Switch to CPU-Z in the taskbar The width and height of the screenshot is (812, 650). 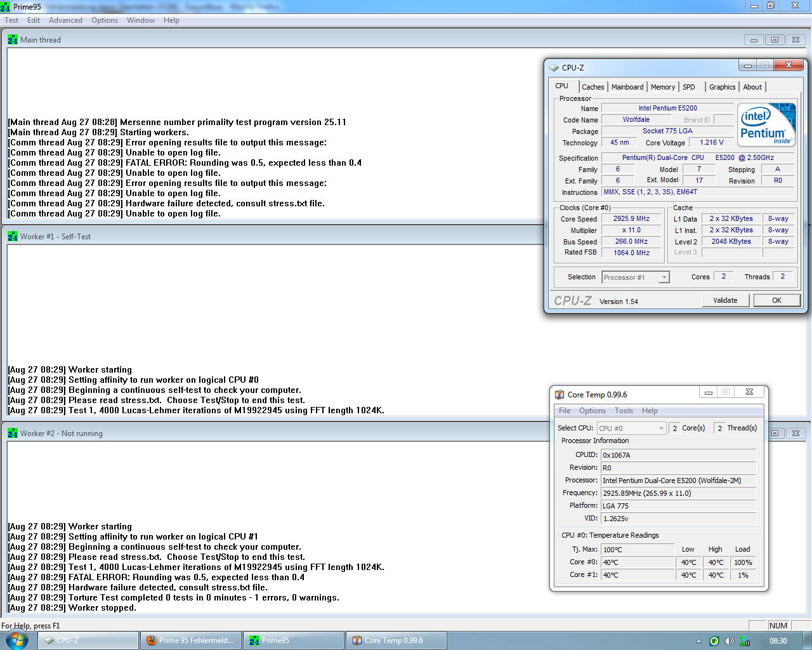(89, 640)
